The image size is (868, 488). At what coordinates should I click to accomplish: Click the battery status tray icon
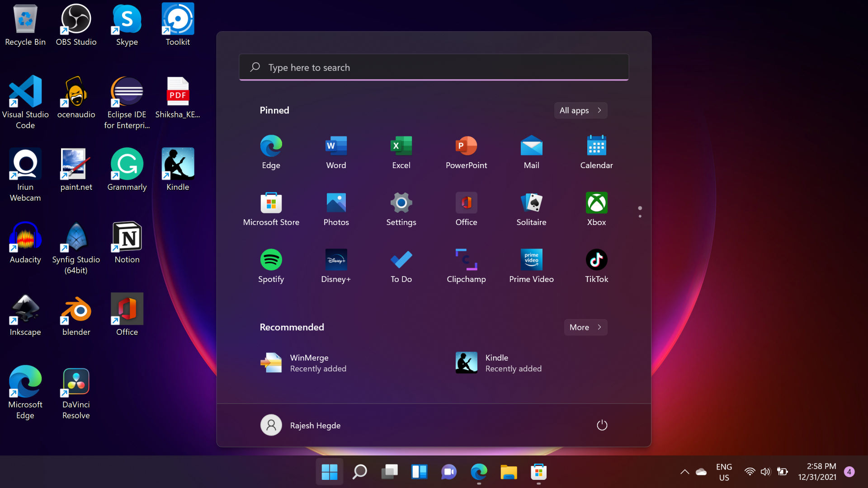(782, 472)
